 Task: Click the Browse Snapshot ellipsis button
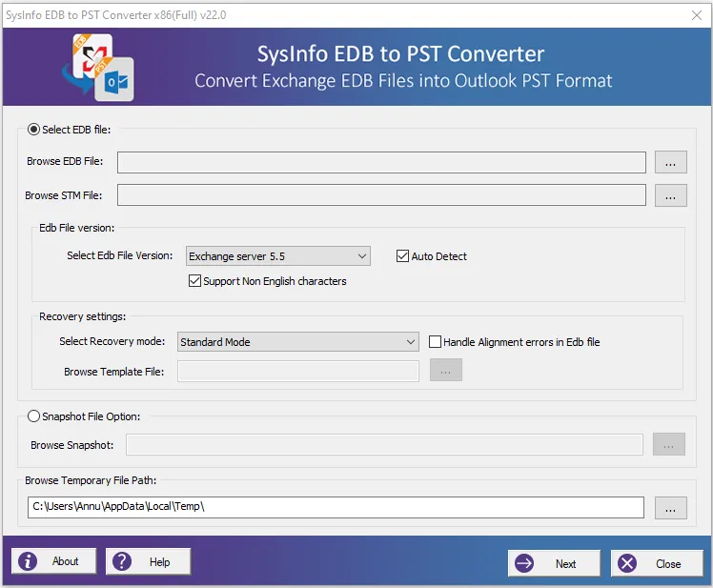[x=669, y=444]
